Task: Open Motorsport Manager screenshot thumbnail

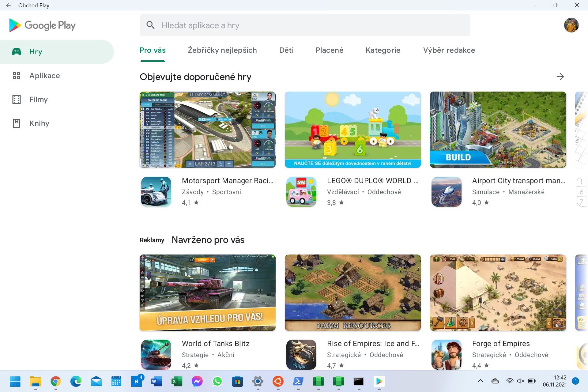Action: (208, 130)
